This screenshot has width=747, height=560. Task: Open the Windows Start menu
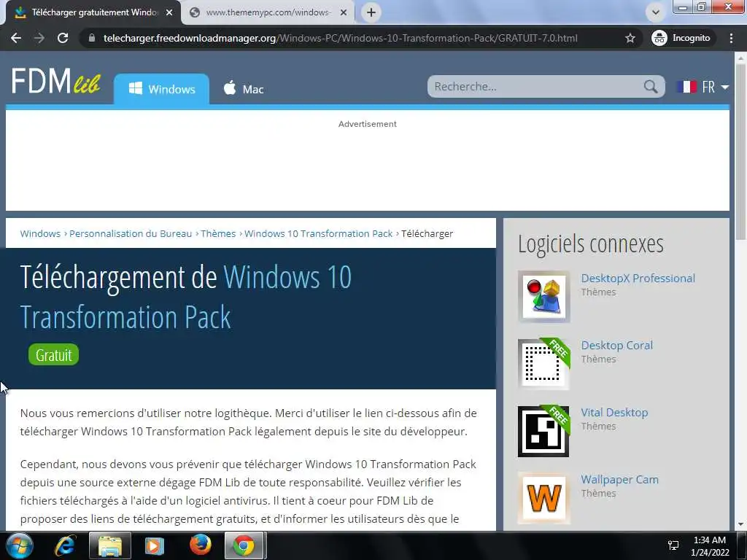click(x=20, y=545)
